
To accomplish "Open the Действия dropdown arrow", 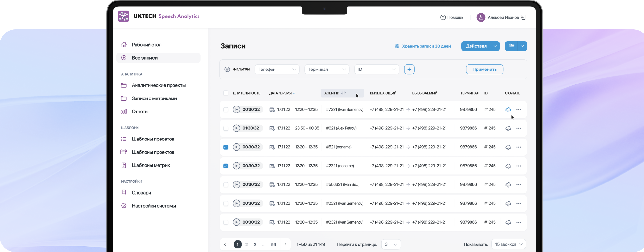I will coord(495,46).
